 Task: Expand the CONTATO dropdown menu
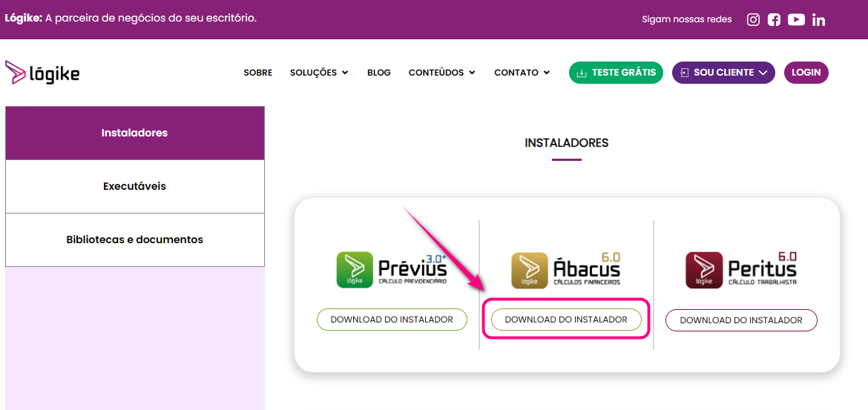[x=522, y=73]
